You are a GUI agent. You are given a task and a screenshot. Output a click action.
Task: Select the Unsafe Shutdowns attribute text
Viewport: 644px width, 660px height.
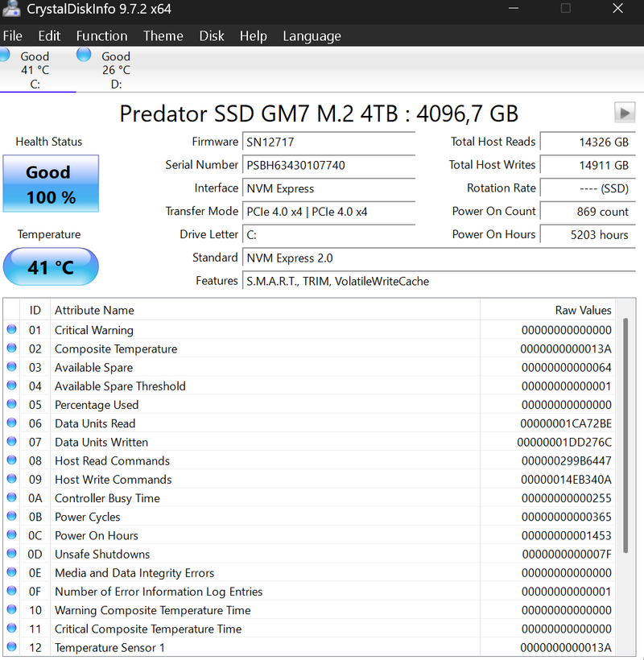[x=102, y=555]
